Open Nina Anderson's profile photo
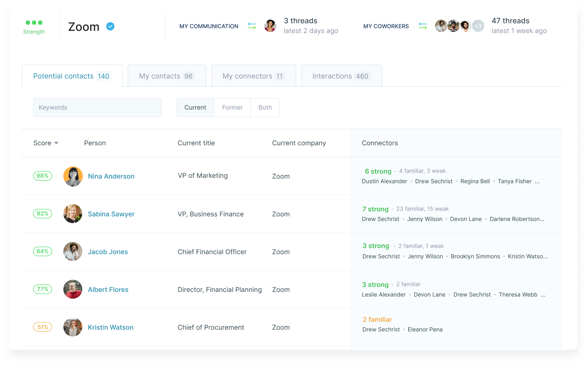 pyautogui.click(x=73, y=176)
